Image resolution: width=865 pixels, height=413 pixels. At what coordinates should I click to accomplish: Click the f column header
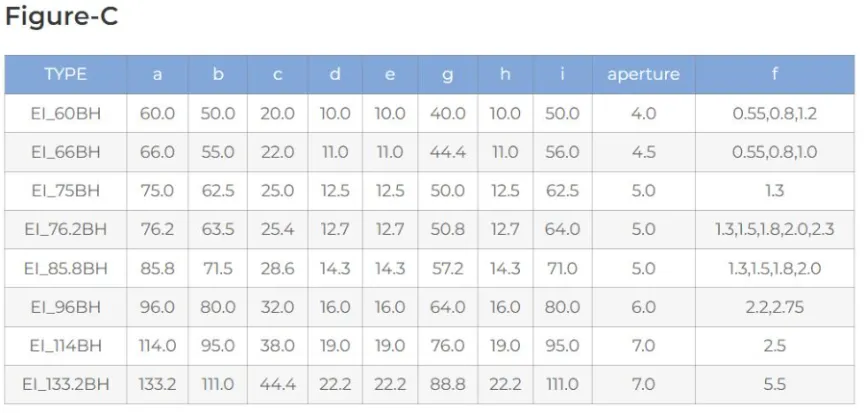pyautogui.click(x=774, y=74)
